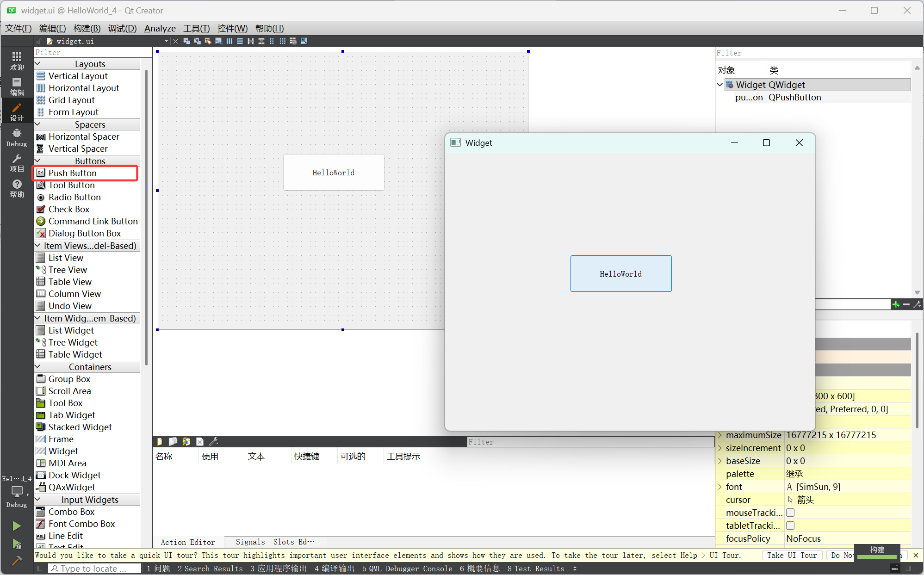Image resolution: width=924 pixels, height=575 pixels.
Task: Switch to the Action Editor tab
Action: [188, 542]
